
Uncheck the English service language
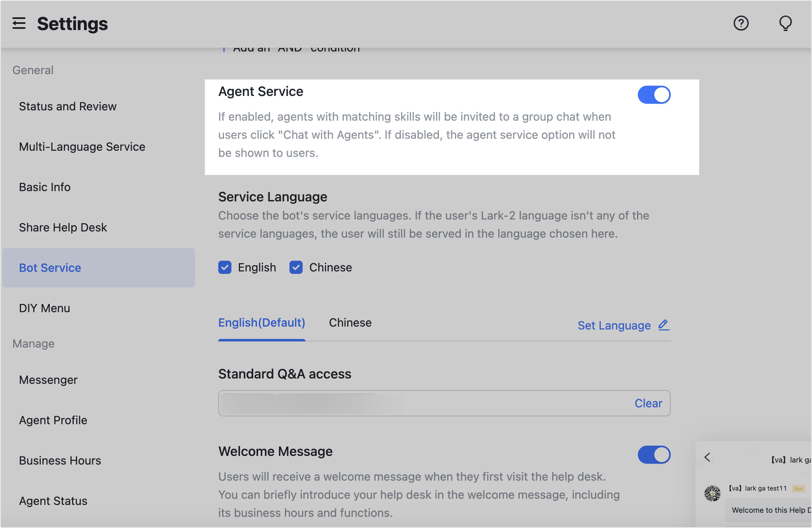(x=225, y=267)
